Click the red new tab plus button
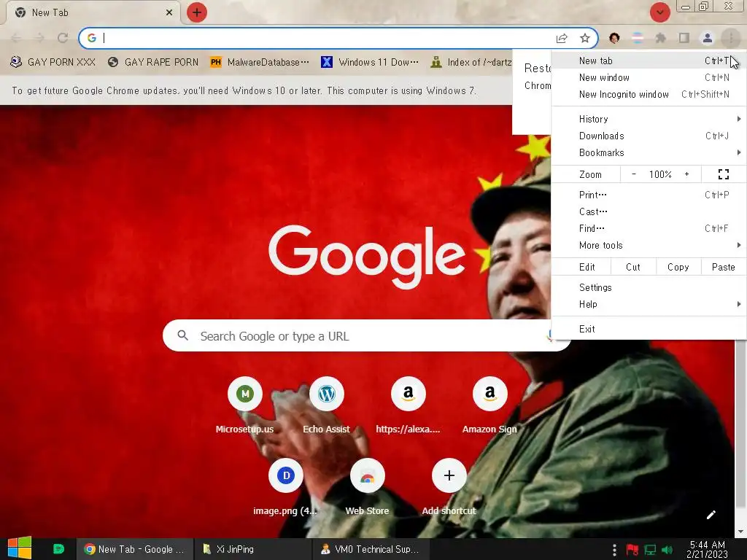Viewport: 747px width, 560px height. click(197, 12)
